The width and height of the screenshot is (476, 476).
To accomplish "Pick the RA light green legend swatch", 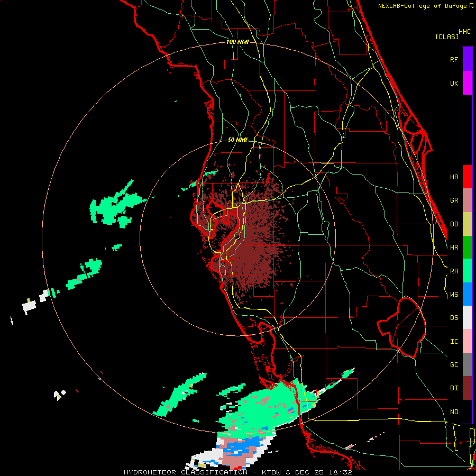I will click(x=467, y=271).
